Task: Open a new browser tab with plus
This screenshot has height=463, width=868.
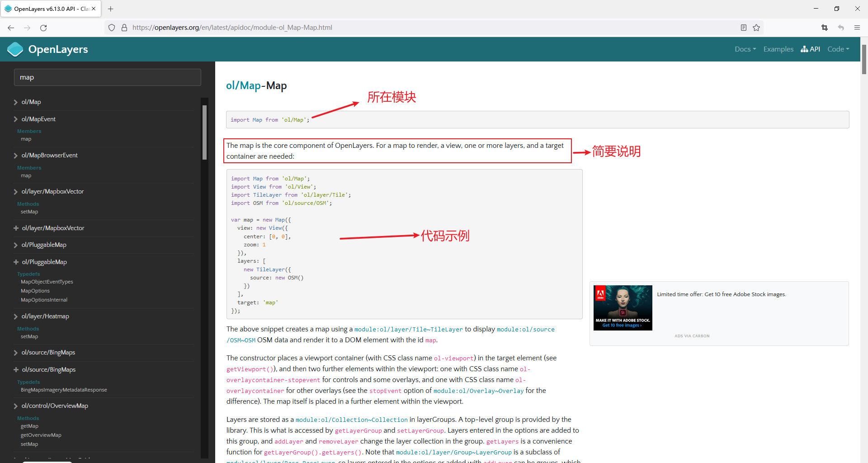Action: point(111,9)
